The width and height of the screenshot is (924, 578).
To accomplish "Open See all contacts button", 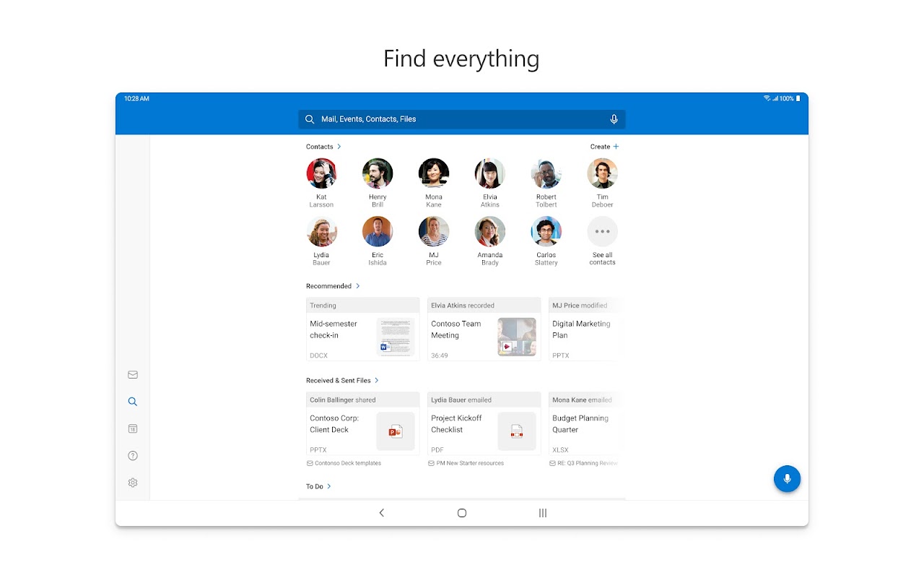I will click(602, 233).
